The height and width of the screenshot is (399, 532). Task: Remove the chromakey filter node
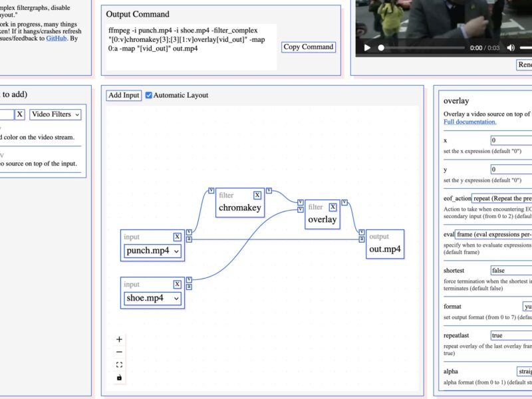point(257,196)
